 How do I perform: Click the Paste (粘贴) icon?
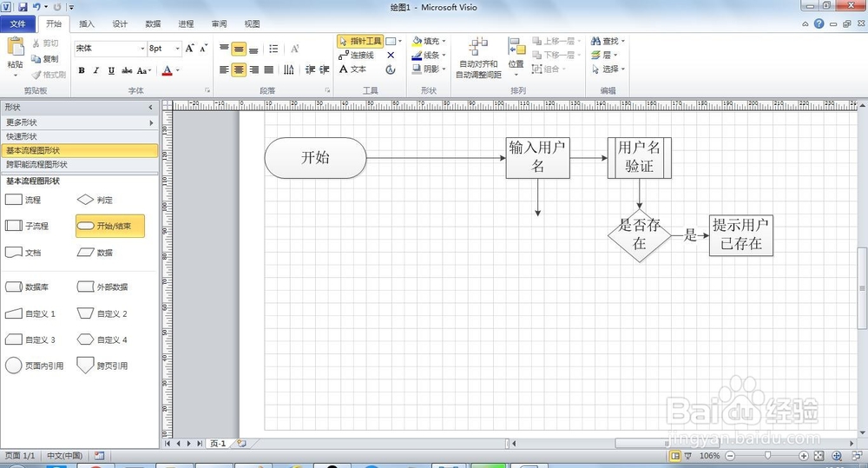coord(15,47)
